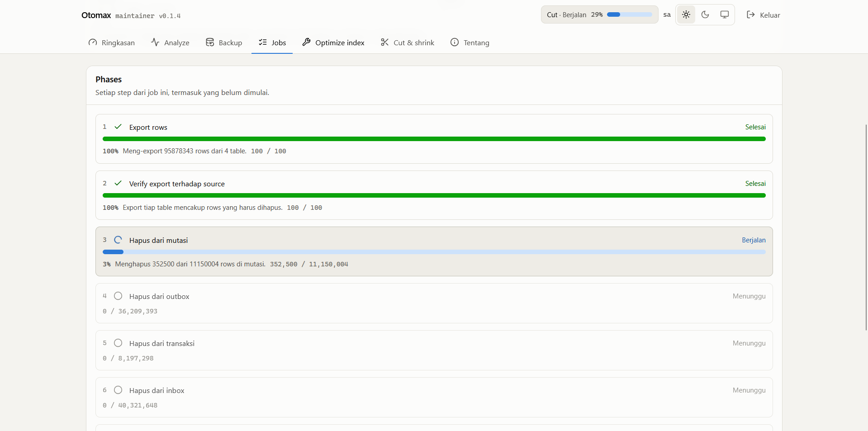Click the 0 / 40,321,648 counter
This screenshot has width=868, height=431.
point(130,405)
